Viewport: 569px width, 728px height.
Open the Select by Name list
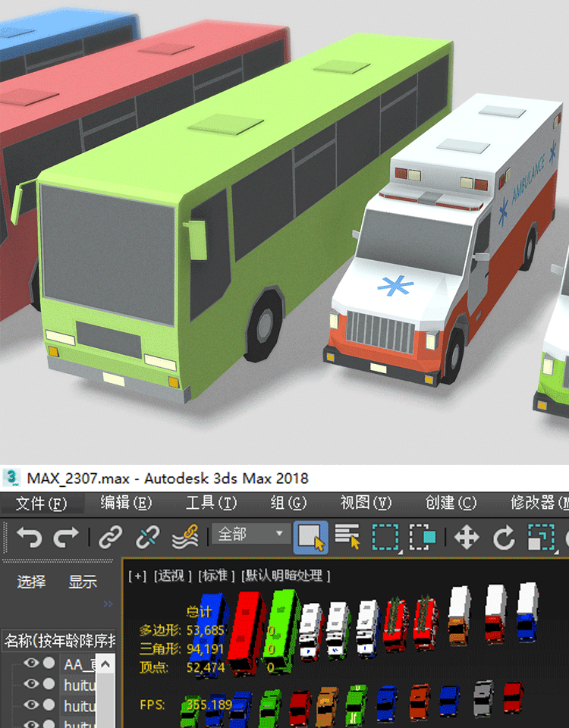347,538
